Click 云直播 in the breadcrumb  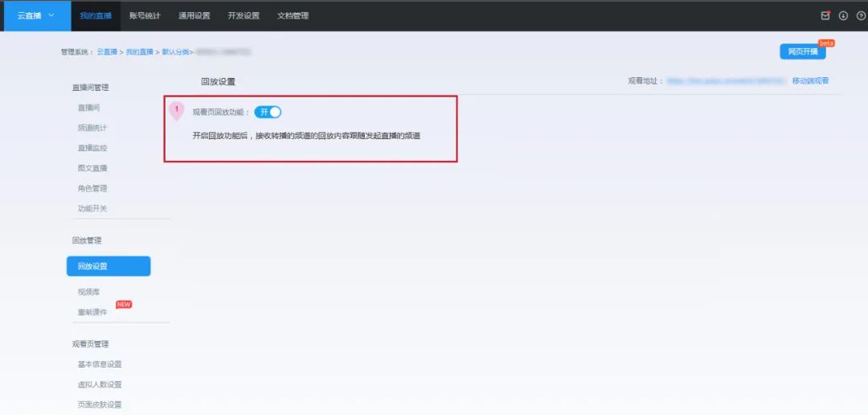[107, 51]
